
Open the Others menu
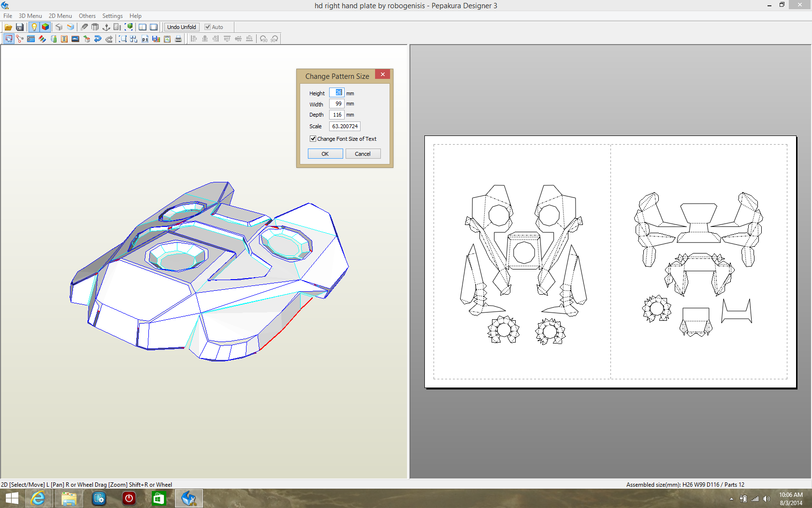point(87,16)
